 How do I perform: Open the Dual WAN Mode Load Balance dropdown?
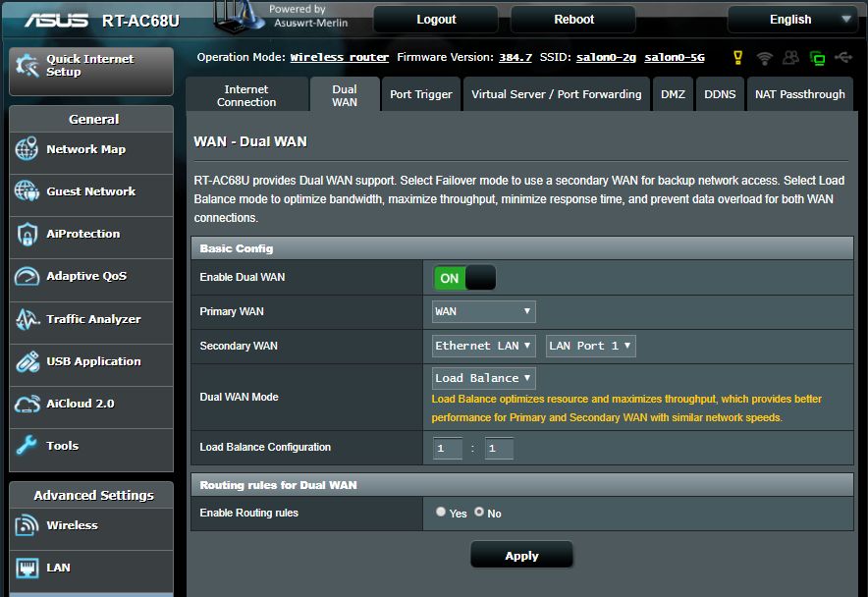pos(483,378)
